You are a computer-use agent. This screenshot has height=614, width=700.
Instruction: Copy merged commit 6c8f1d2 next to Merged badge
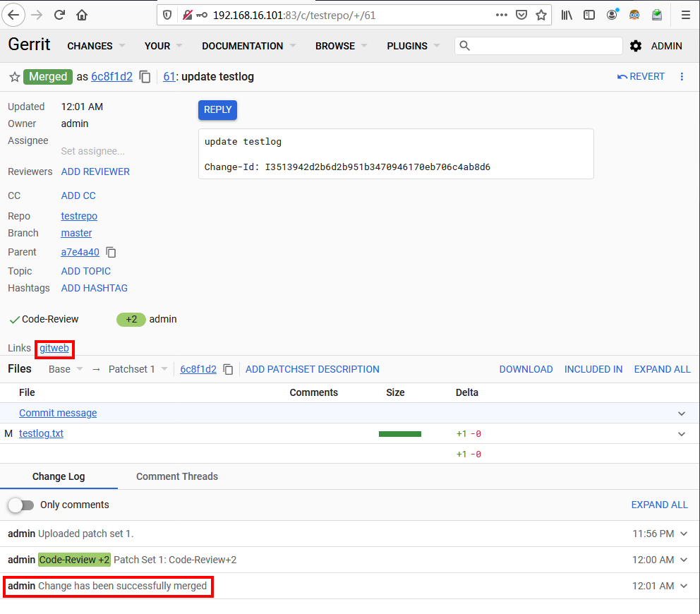tap(145, 77)
